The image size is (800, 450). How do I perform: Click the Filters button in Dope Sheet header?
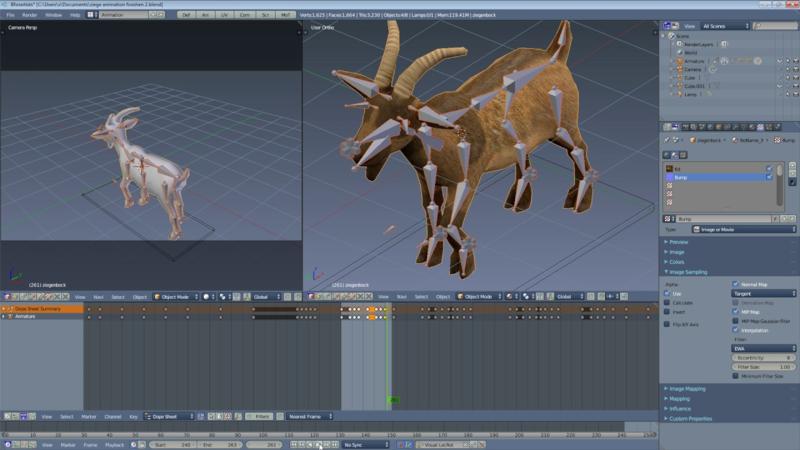click(259, 416)
